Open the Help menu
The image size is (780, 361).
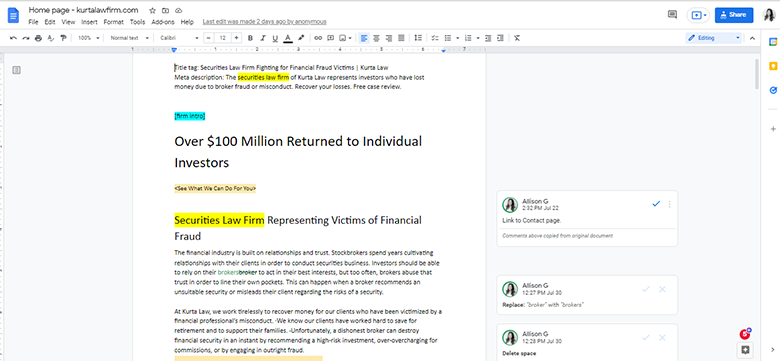click(187, 22)
